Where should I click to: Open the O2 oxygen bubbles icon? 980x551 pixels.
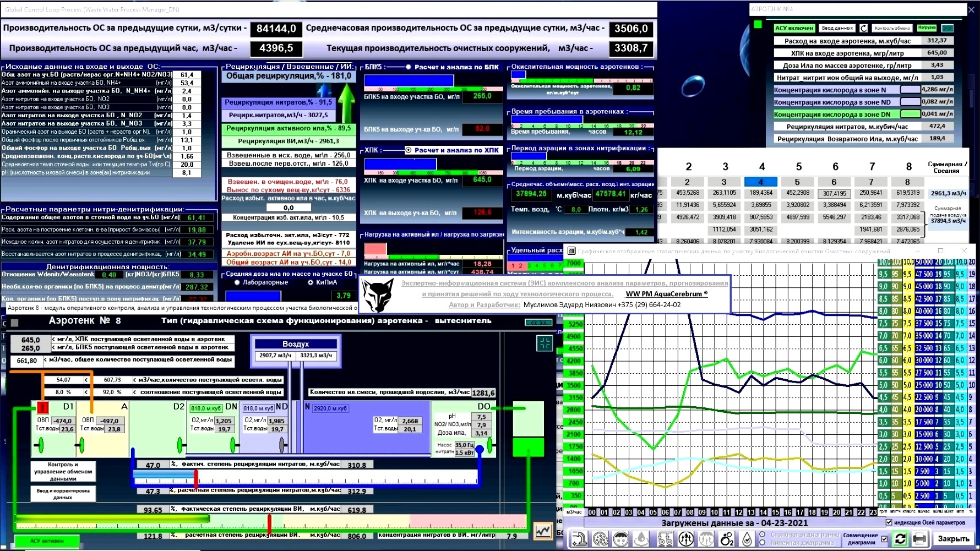727,539
